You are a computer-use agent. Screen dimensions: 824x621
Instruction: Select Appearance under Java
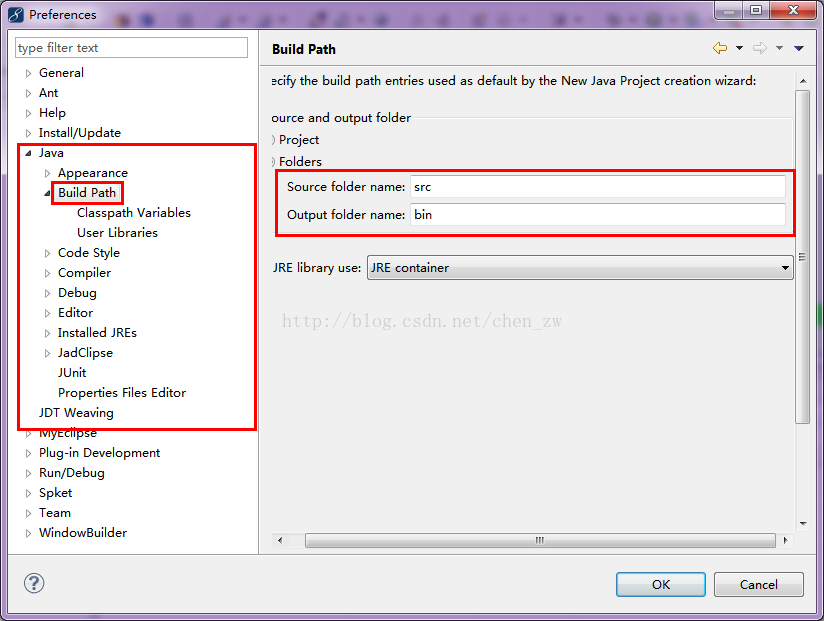point(92,173)
